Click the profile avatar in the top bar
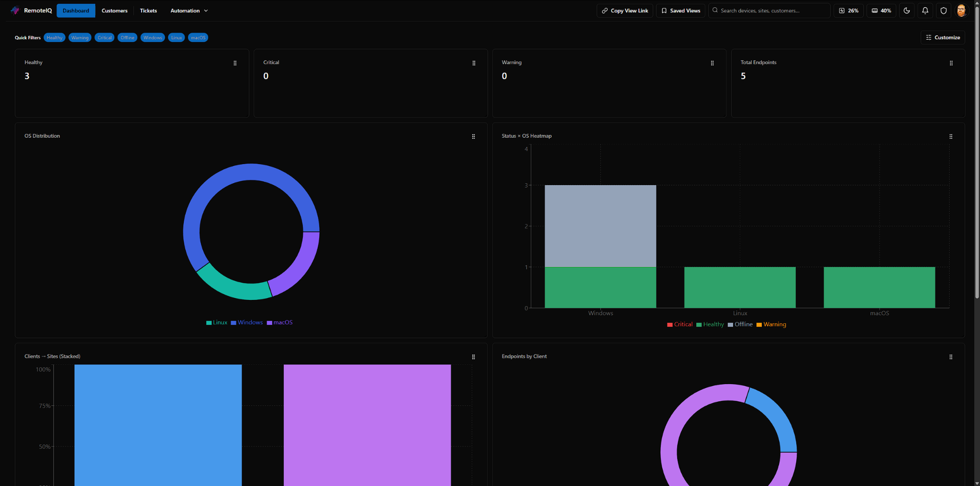Viewport: 980px width, 486px height. (x=961, y=10)
